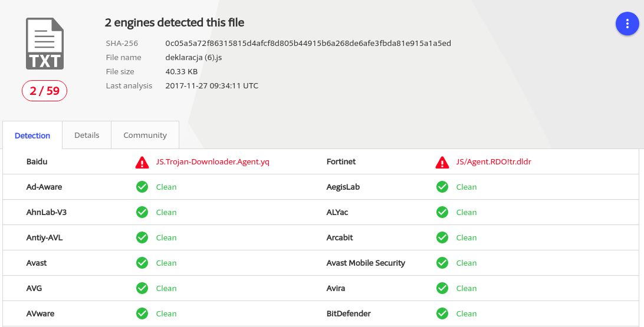Click the red warning icon beside Baidu detection
644x327 pixels.
tap(142, 162)
